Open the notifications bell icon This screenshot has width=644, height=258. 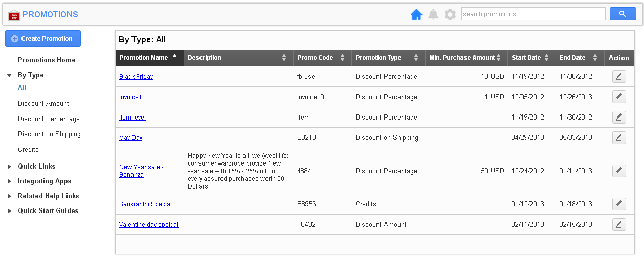click(433, 14)
